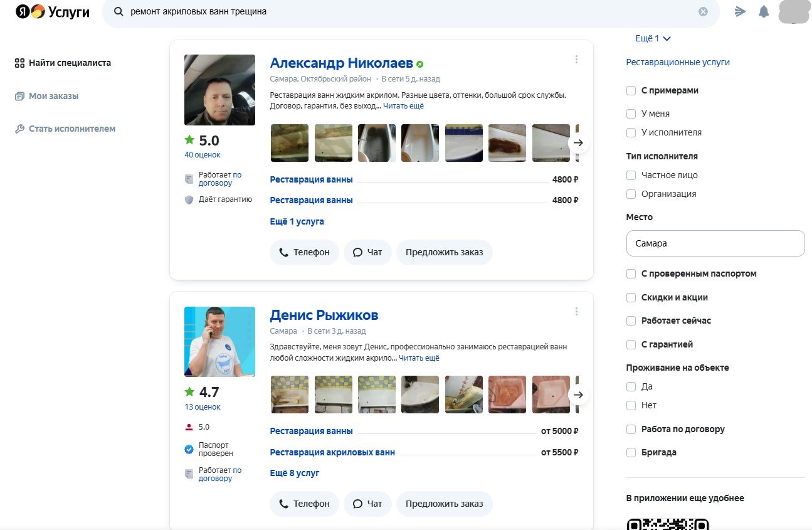Open notifications bell icon

coord(763,11)
